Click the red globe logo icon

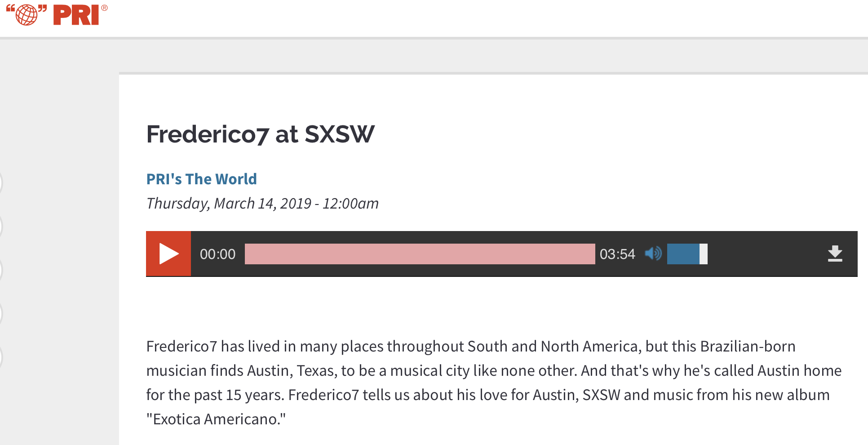point(27,14)
